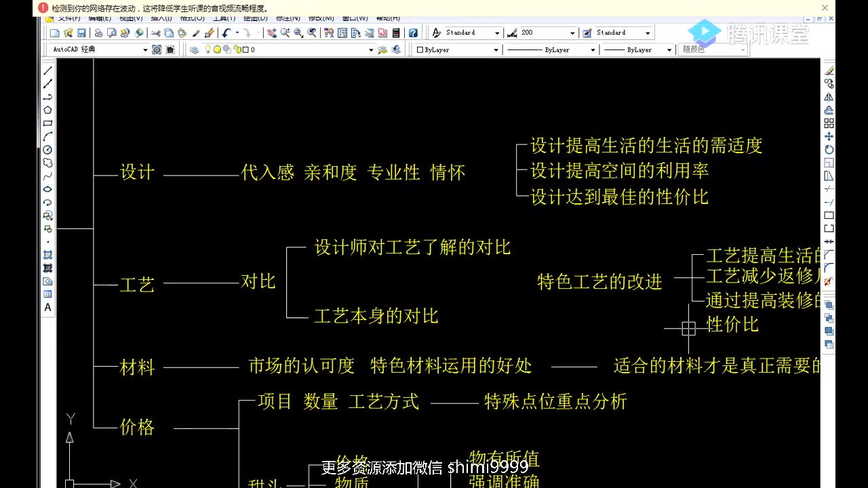Click the text 设计达到最佳的性价比
Screen dimensions: 868x488
(620, 197)
